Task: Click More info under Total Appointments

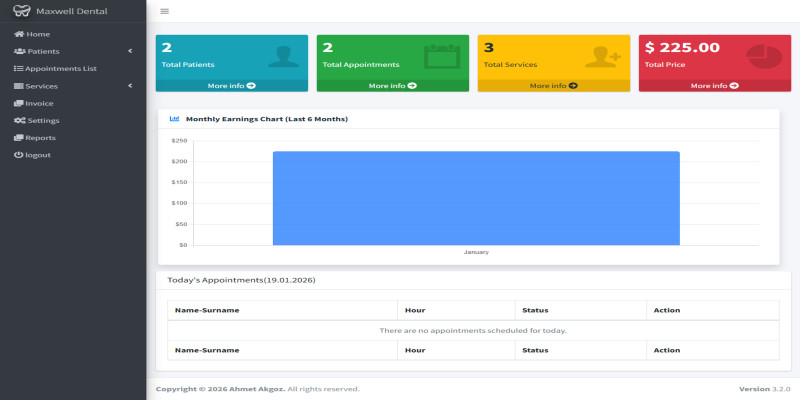Action: (x=393, y=86)
